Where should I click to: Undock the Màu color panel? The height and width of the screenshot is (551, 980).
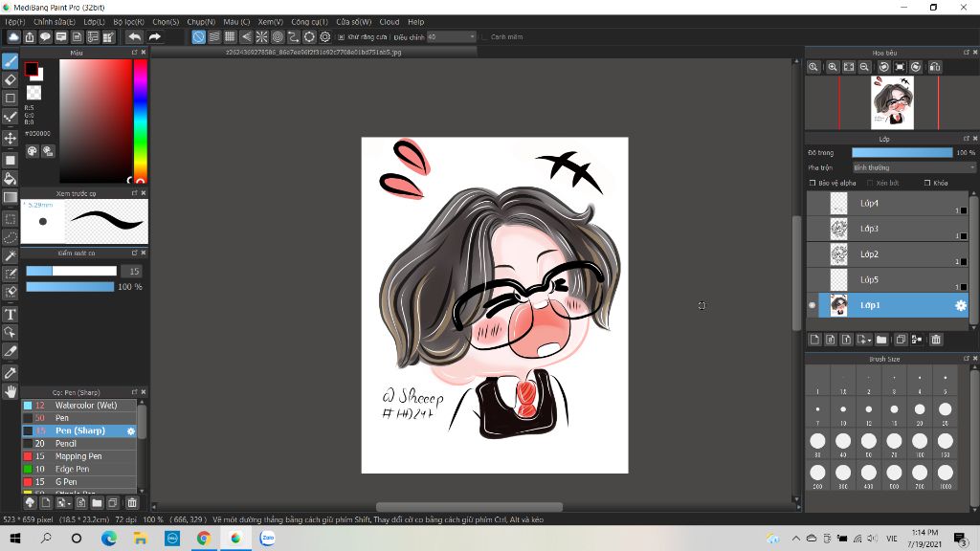pyautogui.click(x=134, y=53)
